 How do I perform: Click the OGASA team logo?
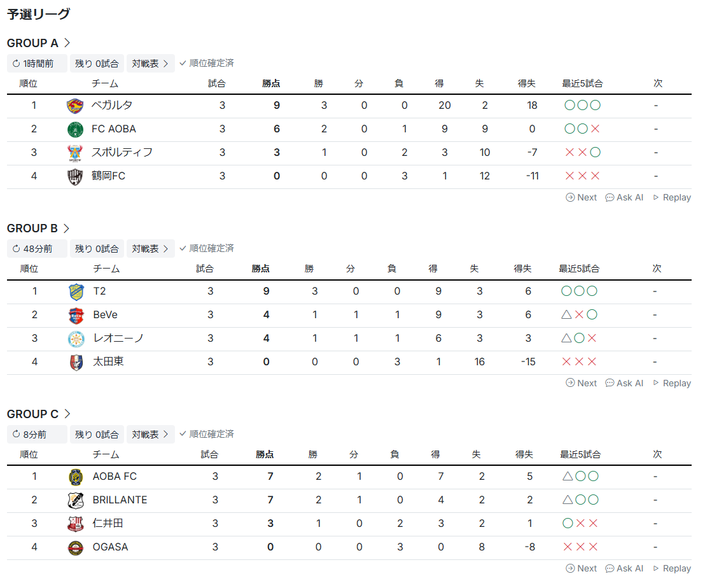pos(76,547)
